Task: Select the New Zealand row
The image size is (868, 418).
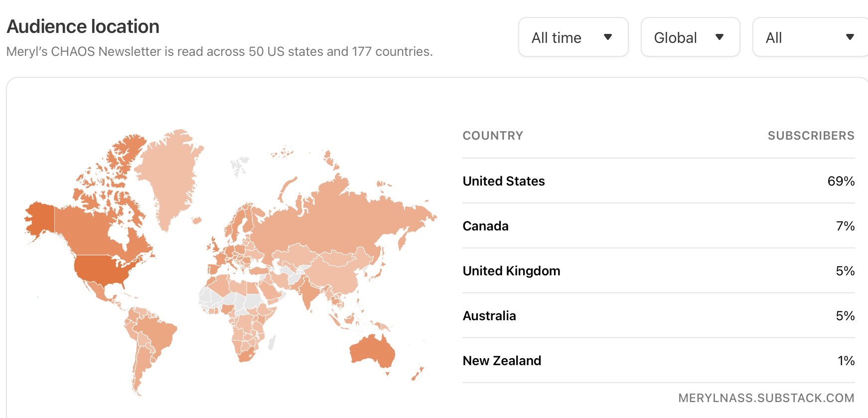Action: tap(659, 361)
